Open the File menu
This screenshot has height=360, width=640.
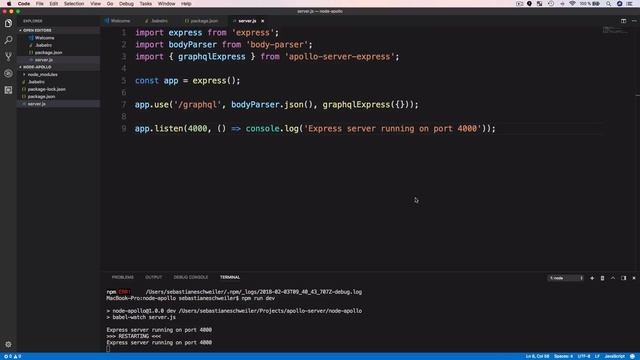[40, 4]
